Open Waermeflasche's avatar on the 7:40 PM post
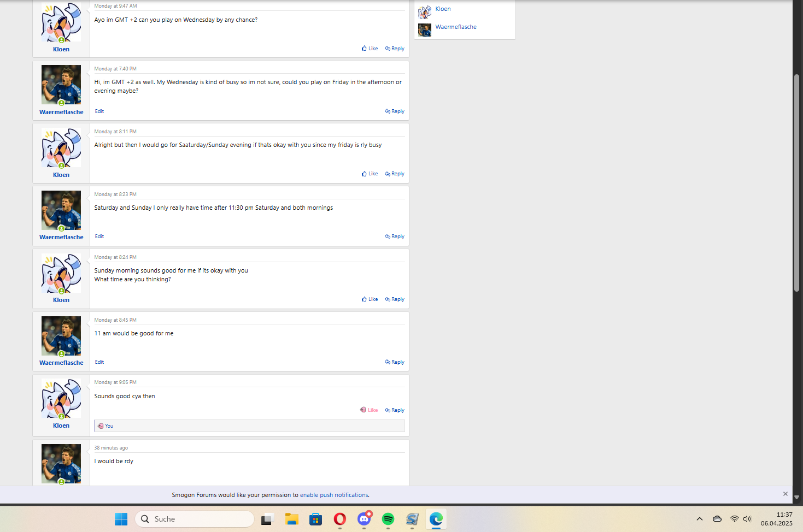803x532 pixels. [x=61, y=85]
